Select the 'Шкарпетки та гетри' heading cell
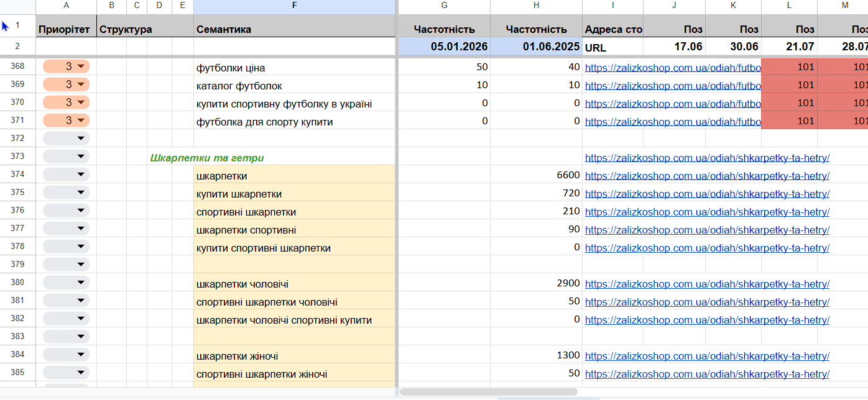This screenshot has height=400, width=868. [211, 158]
